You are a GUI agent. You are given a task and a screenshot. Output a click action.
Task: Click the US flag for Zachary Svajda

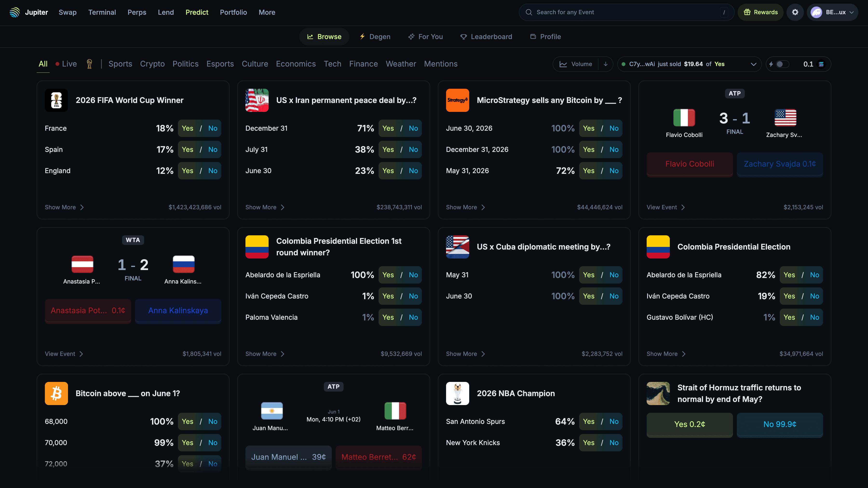click(786, 118)
